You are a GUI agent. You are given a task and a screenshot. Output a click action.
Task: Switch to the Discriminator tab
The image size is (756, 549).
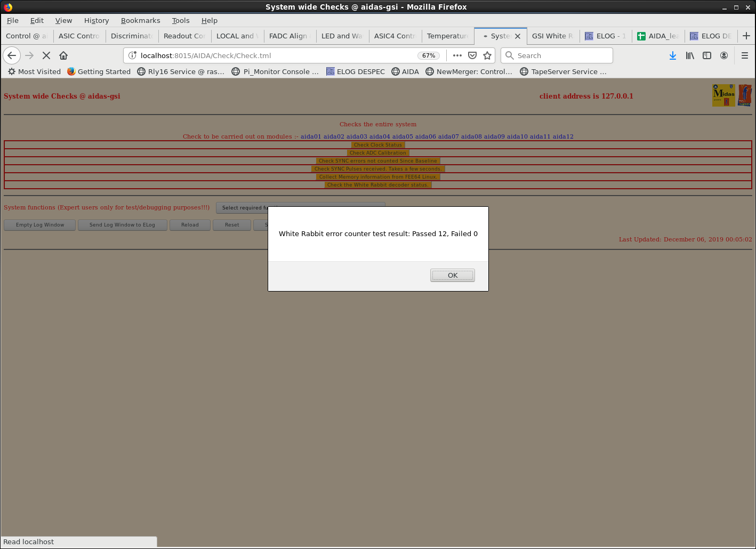pos(132,36)
